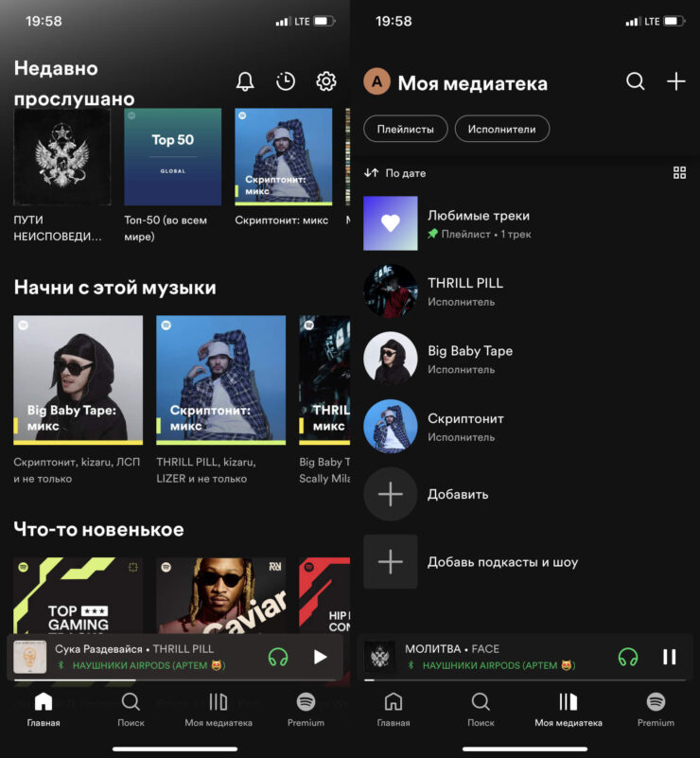Screen dimensions: 700x758
Task: Tap plus icon in Моя медиатека header
Action: pyautogui.click(x=676, y=82)
